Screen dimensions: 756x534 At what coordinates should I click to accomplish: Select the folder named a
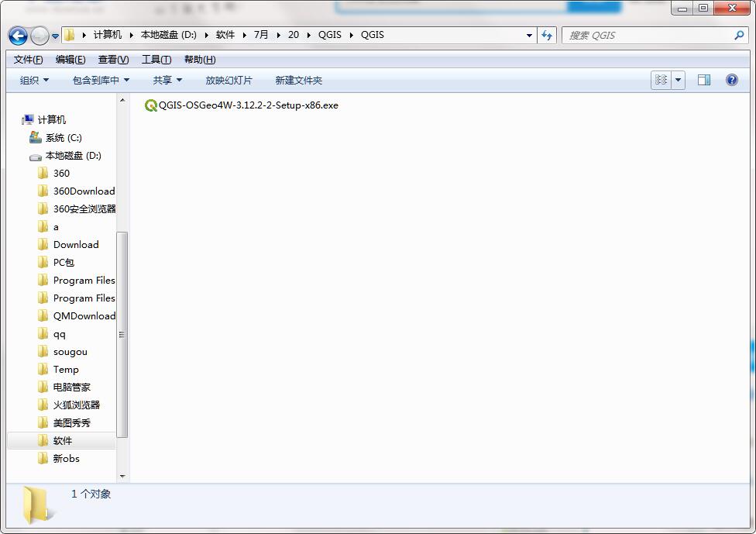(56, 227)
